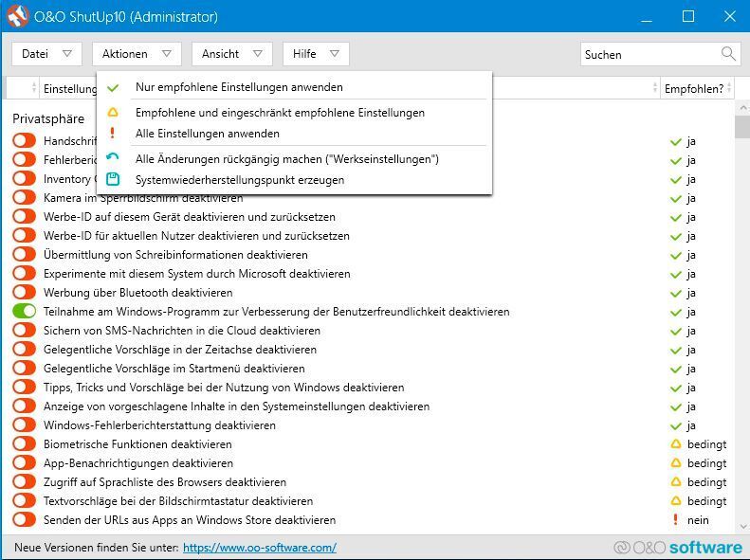Click 'Anzeige von vorgeschlagene Inhalte' setting text
750x560 pixels.
tap(236, 406)
